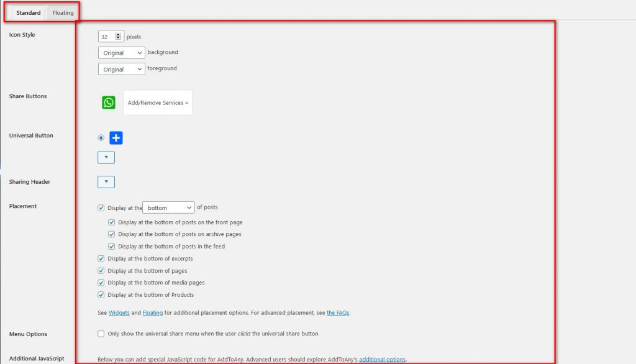Open the additional options link
The width and height of the screenshot is (636, 364).
[x=382, y=359]
